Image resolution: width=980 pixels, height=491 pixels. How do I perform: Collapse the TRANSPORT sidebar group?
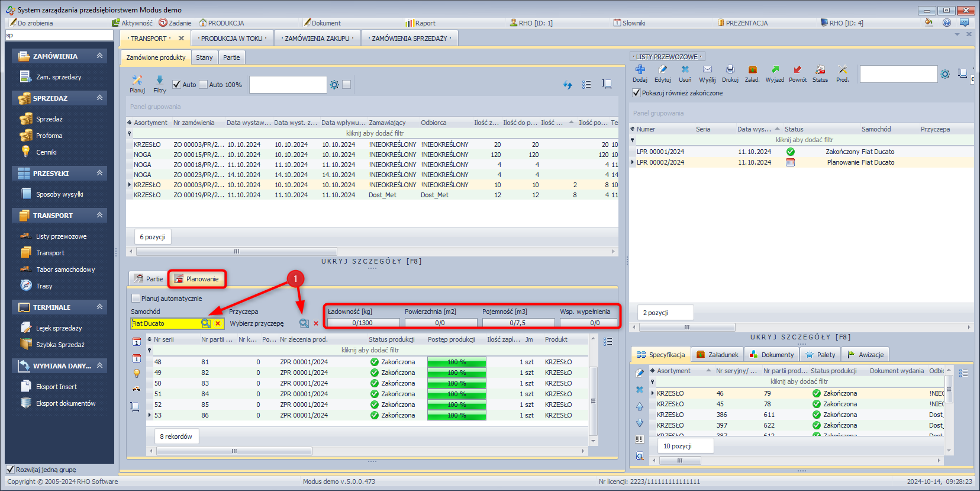tap(99, 215)
